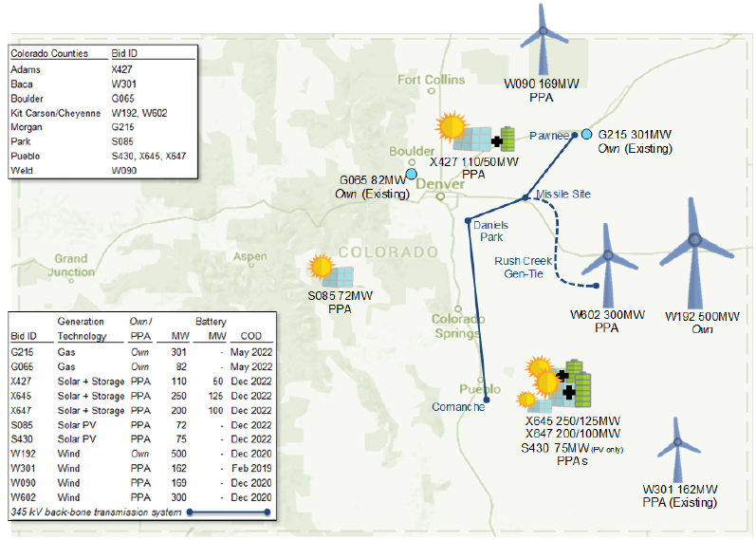This screenshot has width=756, height=540.
Task: Click the G065 gas plant circle marker
Action: tap(412, 174)
